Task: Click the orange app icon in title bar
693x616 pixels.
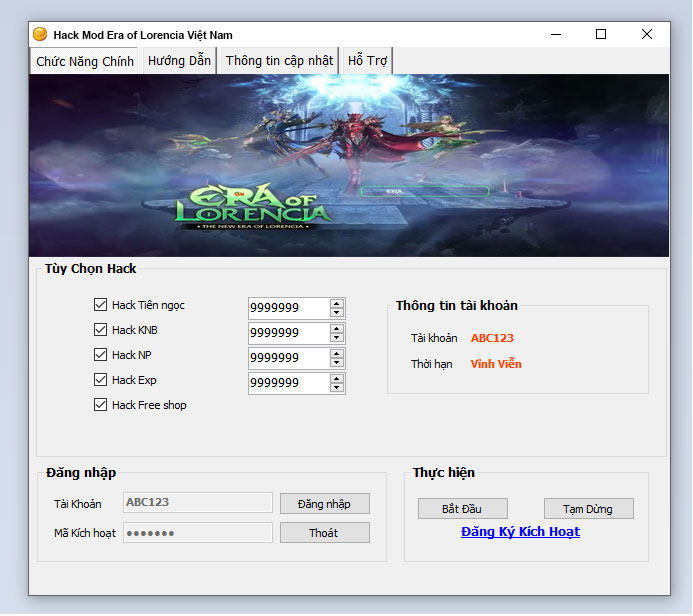Action: [40, 34]
